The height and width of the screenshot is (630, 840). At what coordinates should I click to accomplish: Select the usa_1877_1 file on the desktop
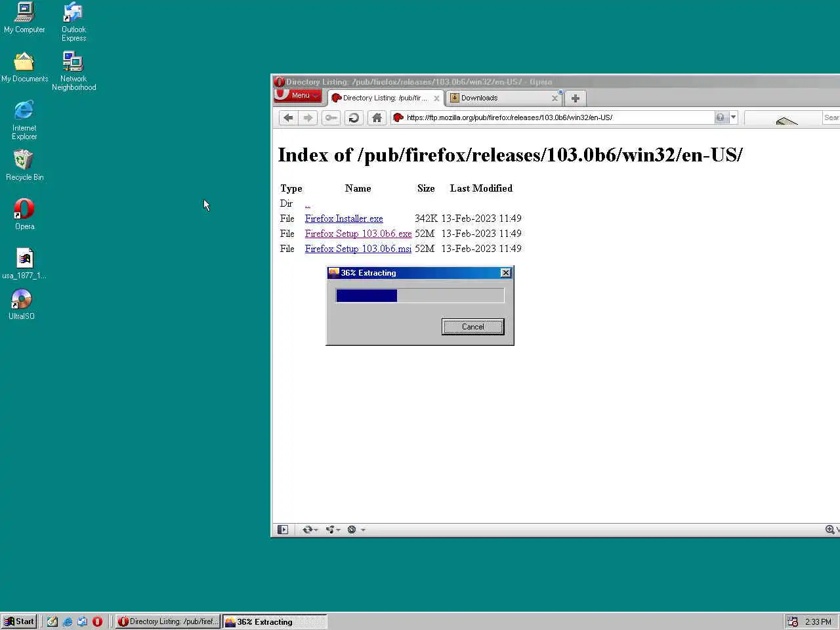point(24,264)
